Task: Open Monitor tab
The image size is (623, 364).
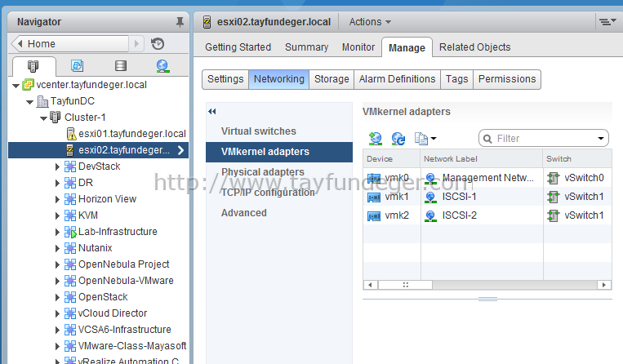Action: point(358,47)
